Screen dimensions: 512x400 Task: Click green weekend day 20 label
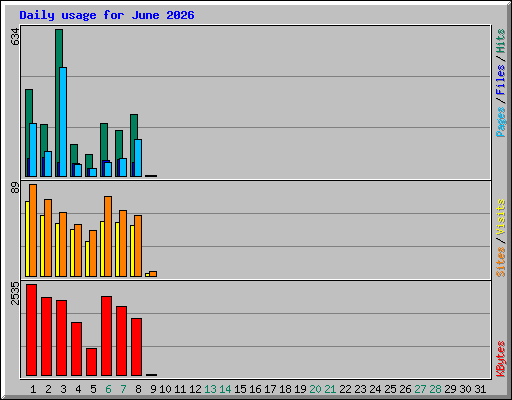click(315, 389)
